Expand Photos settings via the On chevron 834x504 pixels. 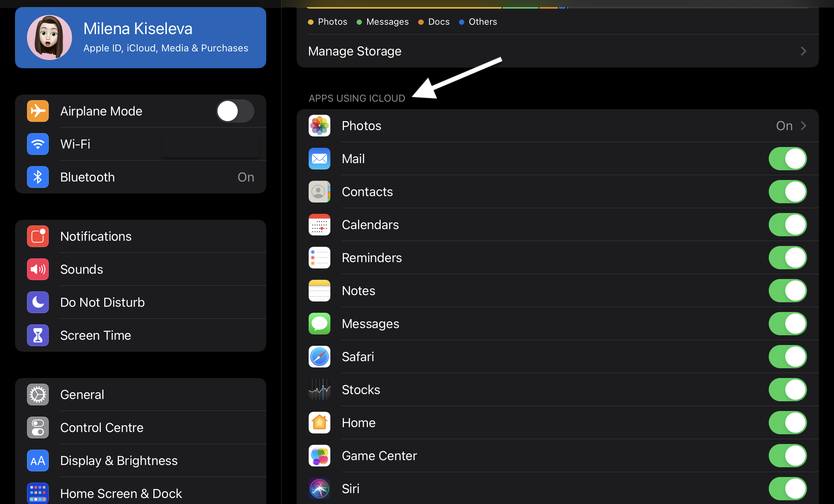(803, 126)
